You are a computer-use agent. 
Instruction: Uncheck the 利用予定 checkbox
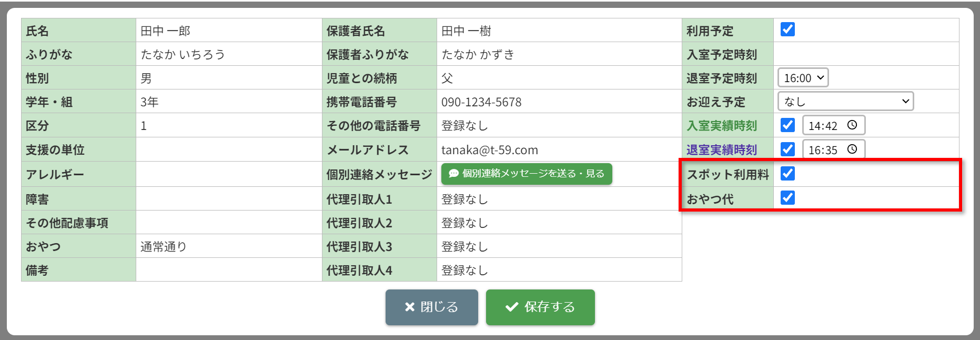[x=787, y=29]
